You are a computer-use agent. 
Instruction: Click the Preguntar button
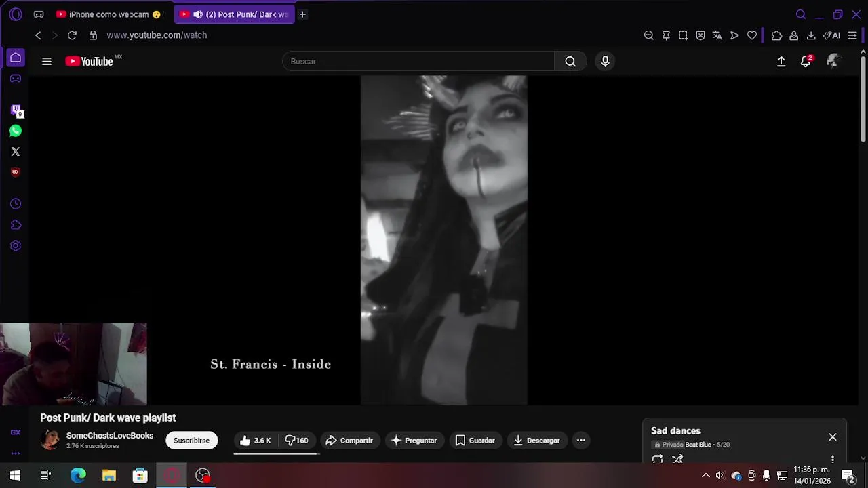coord(414,441)
